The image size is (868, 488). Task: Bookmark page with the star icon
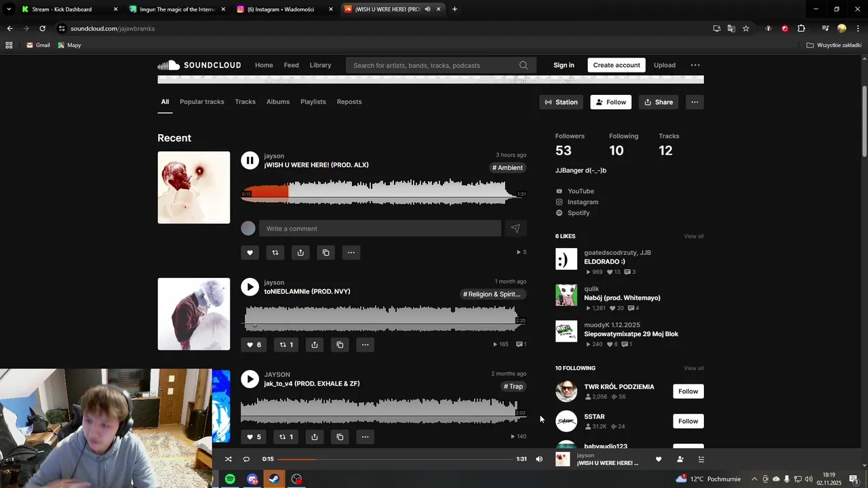click(x=746, y=28)
